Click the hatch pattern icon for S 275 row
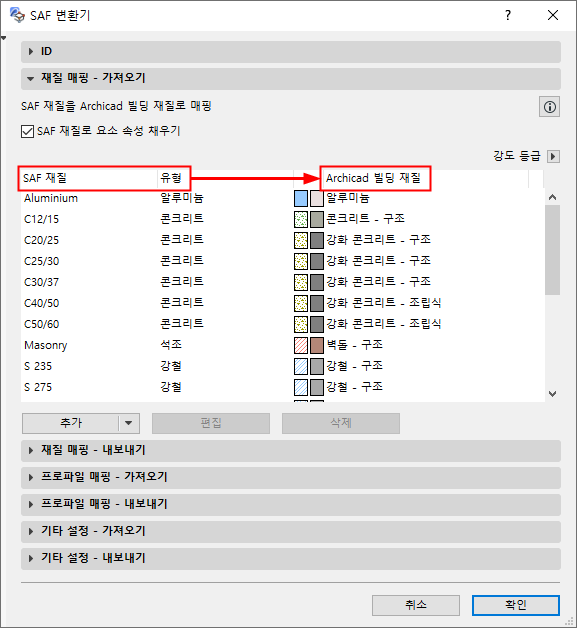The image size is (577, 628). [x=301, y=387]
